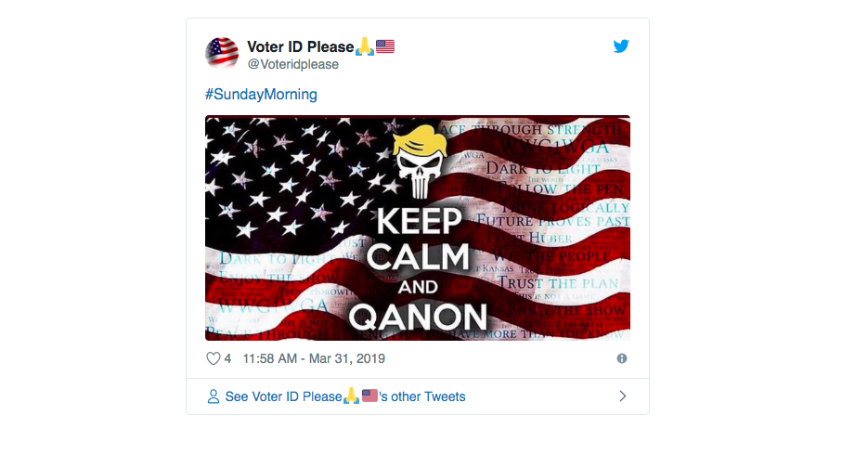Screen dimensions: 868x467
Task: Open the tweet info icon
Action: [x=622, y=358]
